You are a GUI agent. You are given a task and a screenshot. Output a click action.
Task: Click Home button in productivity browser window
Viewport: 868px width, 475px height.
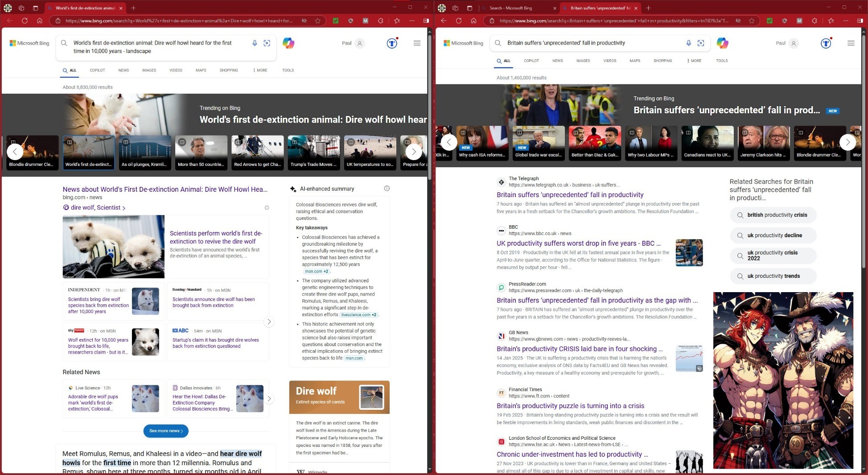click(x=474, y=21)
